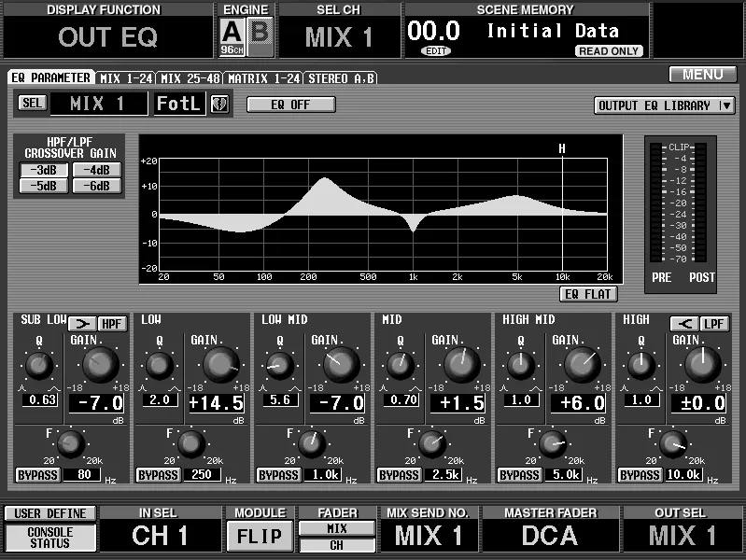Screen dimensions: 746x560
Task: Click the HIGH MID gain value +6.0
Action: [579, 403]
